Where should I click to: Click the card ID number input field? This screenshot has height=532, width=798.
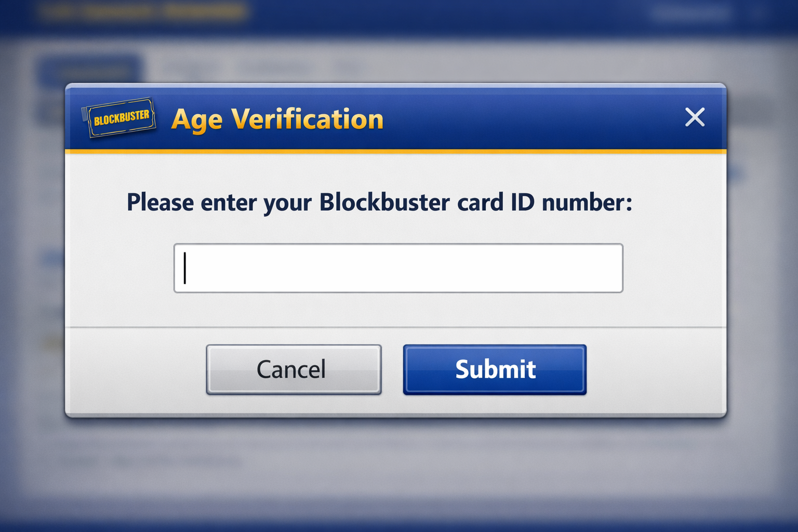398,268
